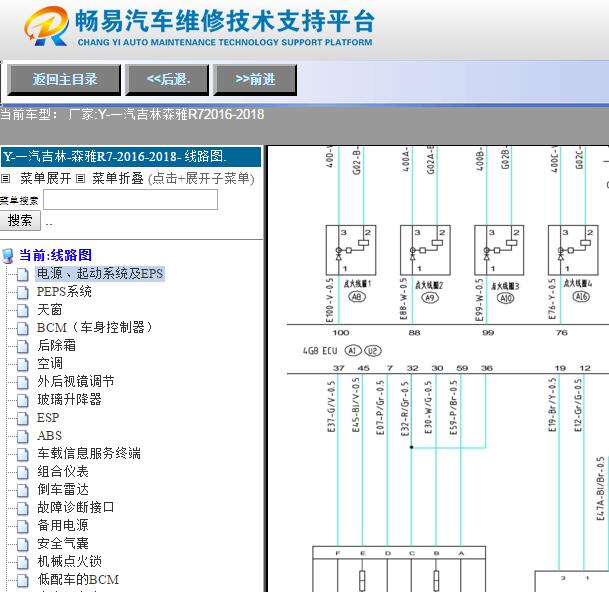Click page icon beside 安全气囊
The height and width of the screenshot is (592, 609).
(x=23, y=544)
